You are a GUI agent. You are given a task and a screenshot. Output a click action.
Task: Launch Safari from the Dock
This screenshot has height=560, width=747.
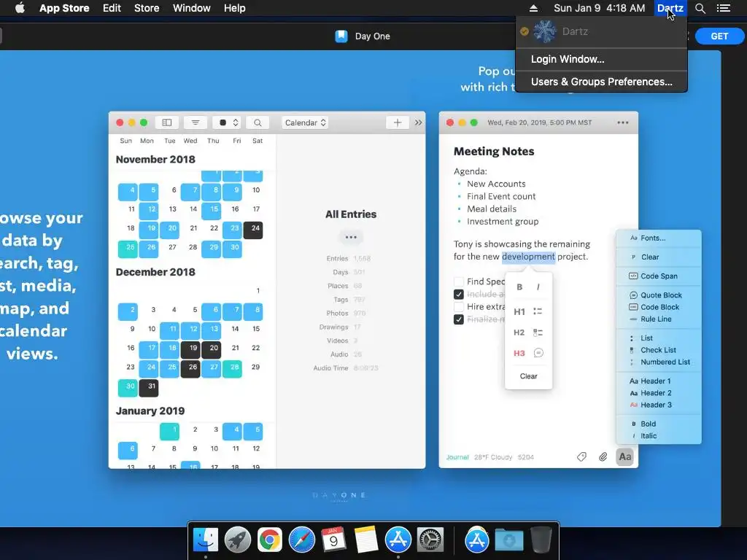coord(301,540)
